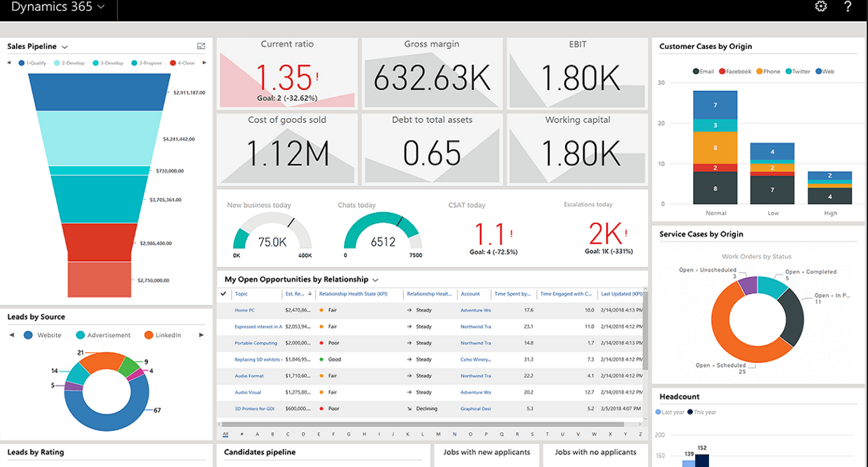
Task: Click the opportunities grid horizontal scrollbar
Action: pyautogui.click(x=423, y=424)
